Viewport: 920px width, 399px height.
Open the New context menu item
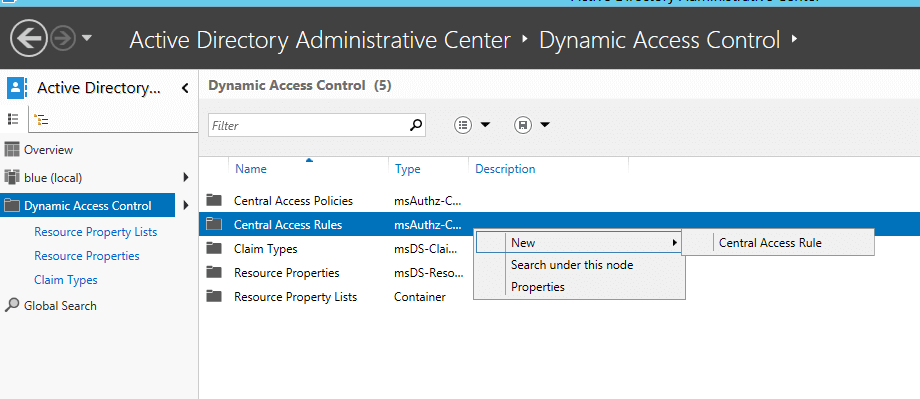579,242
